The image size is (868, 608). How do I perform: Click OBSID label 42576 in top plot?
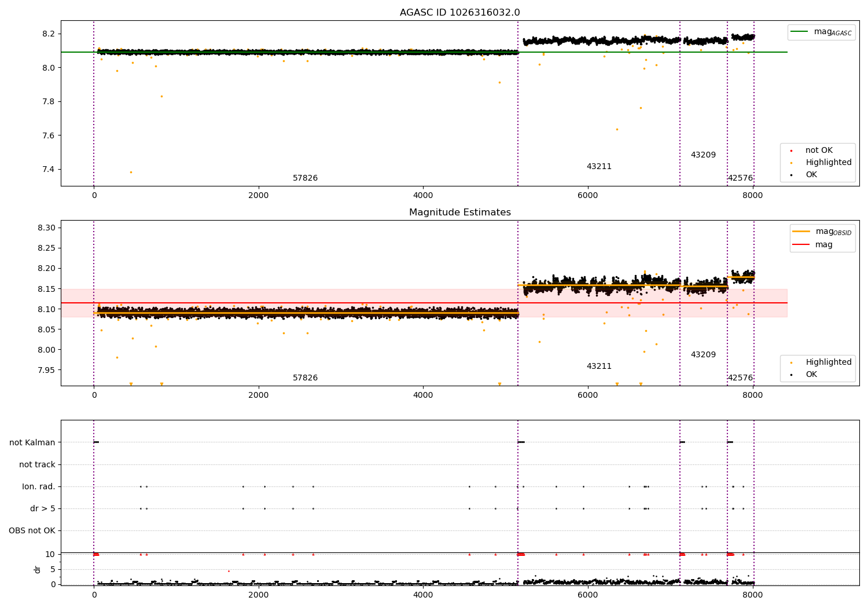click(740, 178)
